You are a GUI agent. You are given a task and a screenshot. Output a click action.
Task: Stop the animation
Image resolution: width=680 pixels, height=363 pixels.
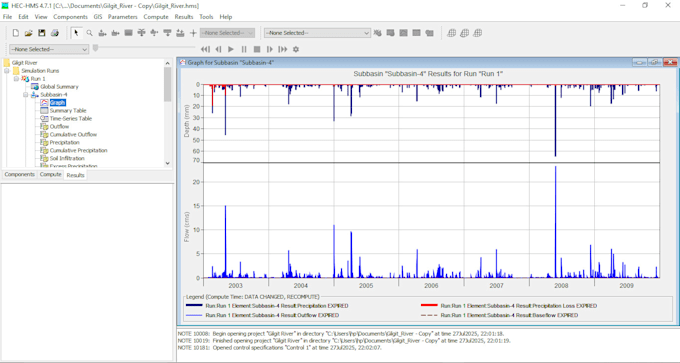(257, 49)
